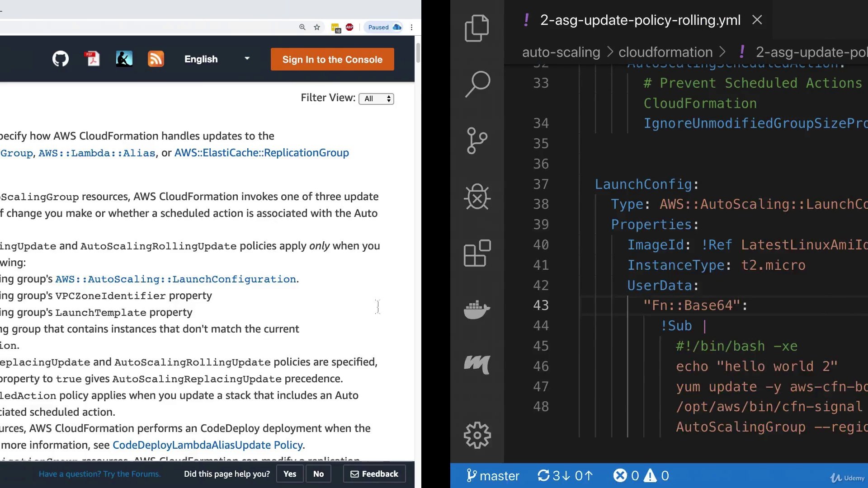Click the master branch in status bar
Image resolution: width=868 pixels, height=488 pixels.
click(x=492, y=476)
